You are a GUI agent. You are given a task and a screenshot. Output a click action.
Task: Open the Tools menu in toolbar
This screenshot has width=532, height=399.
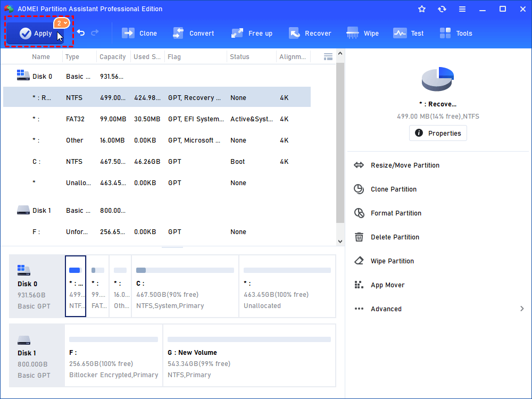pos(456,34)
